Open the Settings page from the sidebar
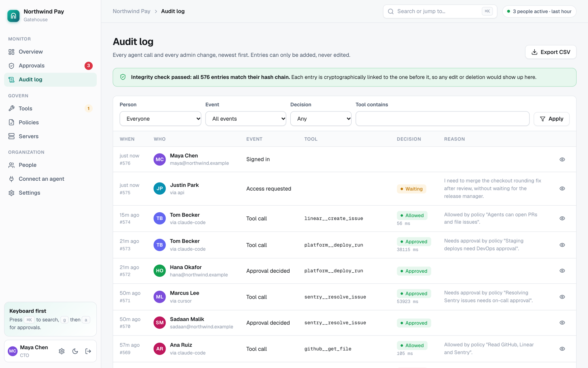This screenshot has width=588, height=368. point(50,193)
